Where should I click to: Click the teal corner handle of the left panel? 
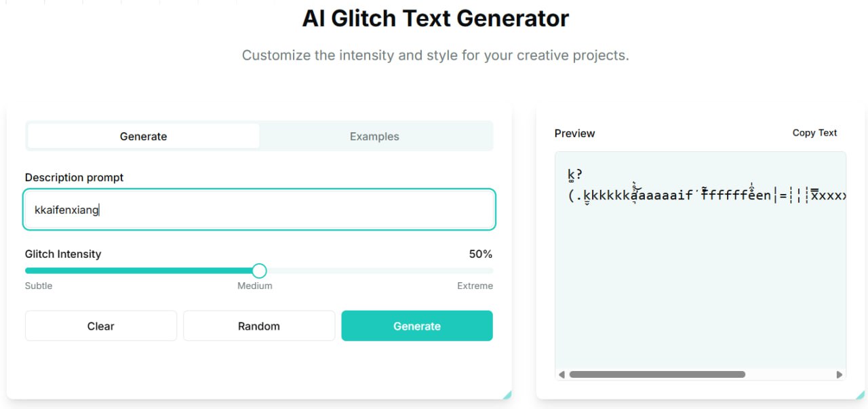507,395
